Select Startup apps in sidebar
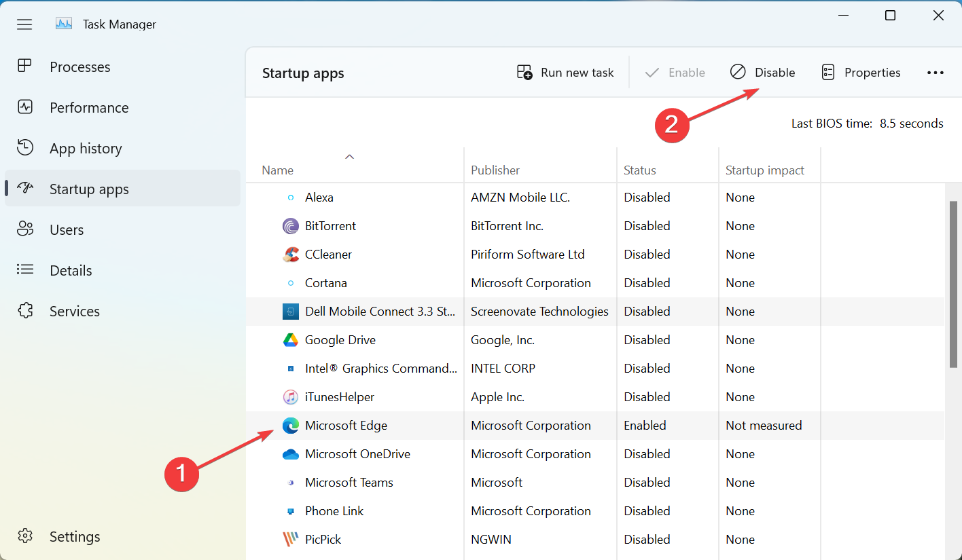 [122, 189]
